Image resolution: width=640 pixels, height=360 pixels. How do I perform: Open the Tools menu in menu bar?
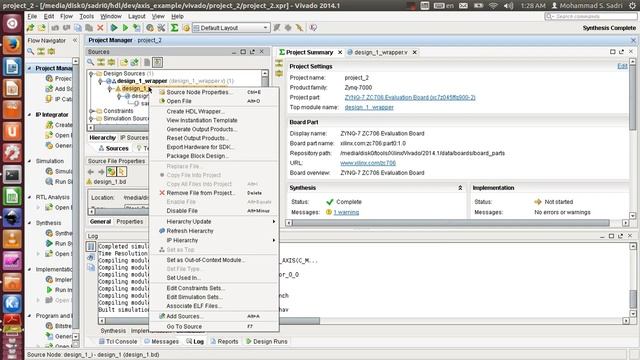[x=86, y=16]
